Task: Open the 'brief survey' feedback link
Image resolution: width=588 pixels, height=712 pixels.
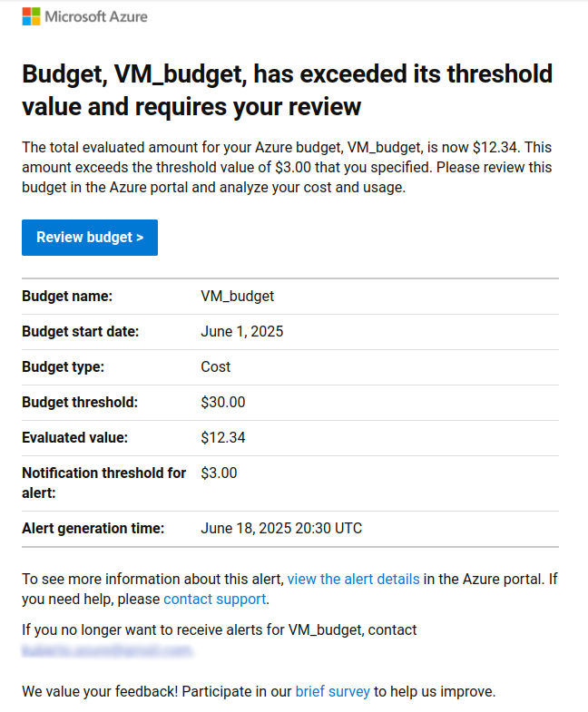Action: 333,691
